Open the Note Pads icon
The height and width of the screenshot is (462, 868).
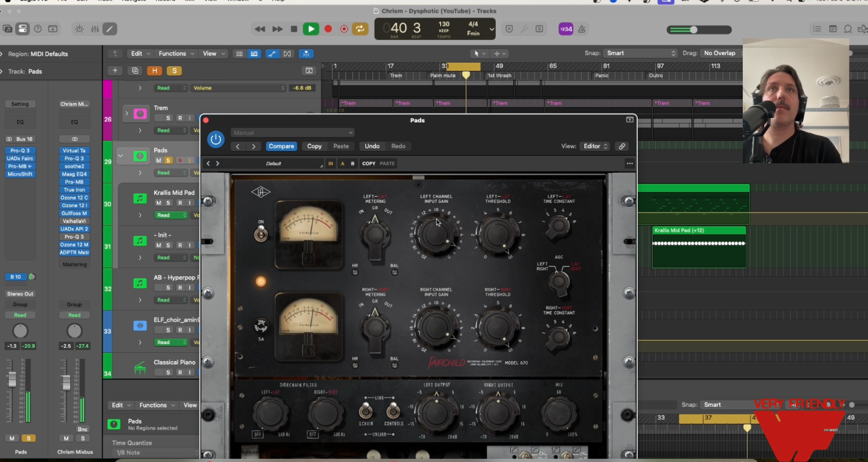833,29
